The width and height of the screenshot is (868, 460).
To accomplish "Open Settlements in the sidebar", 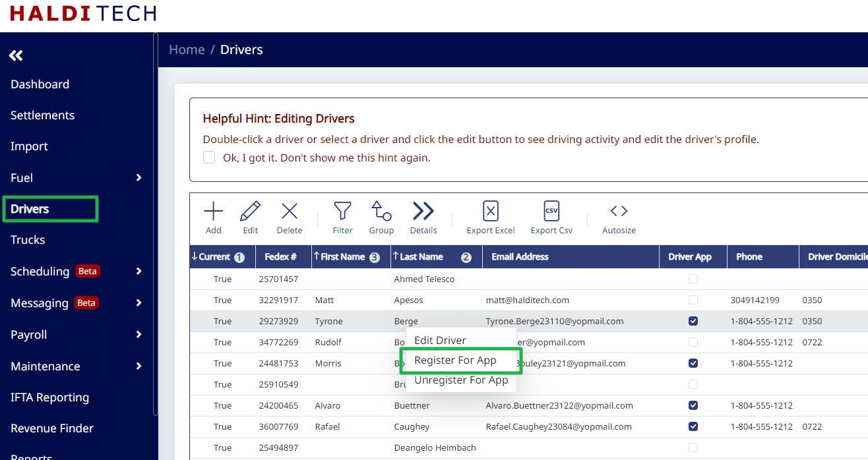I will [42, 115].
